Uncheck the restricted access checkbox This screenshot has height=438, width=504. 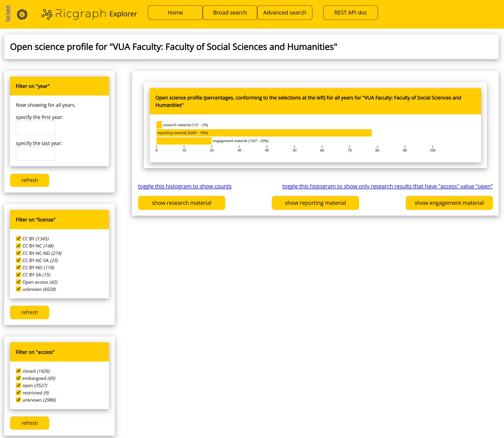(18, 393)
